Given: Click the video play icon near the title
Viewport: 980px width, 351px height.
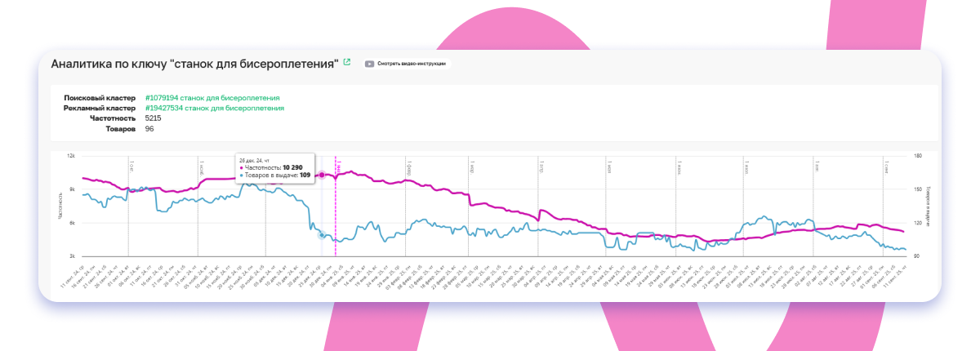Looking at the screenshot, I should pyautogui.click(x=370, y=63).
